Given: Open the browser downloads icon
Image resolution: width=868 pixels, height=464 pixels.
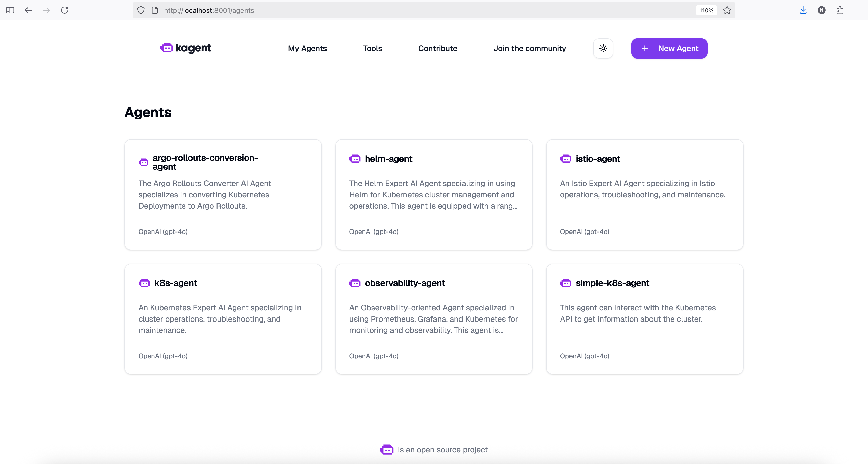Looking at the screenshot, I should [803, 10].
